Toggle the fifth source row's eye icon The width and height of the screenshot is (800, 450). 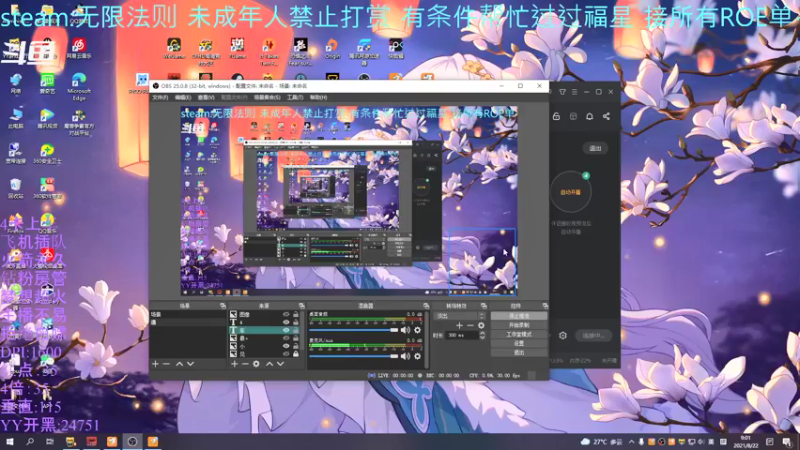point(286,346)
